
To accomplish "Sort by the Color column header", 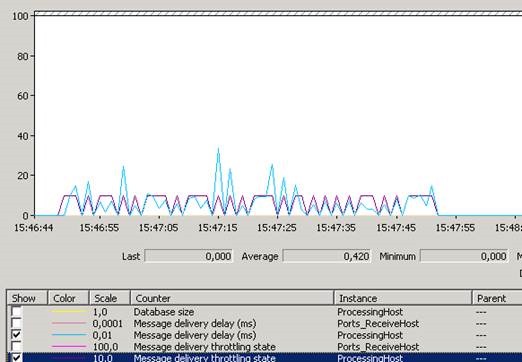I will tap(68, 298).
